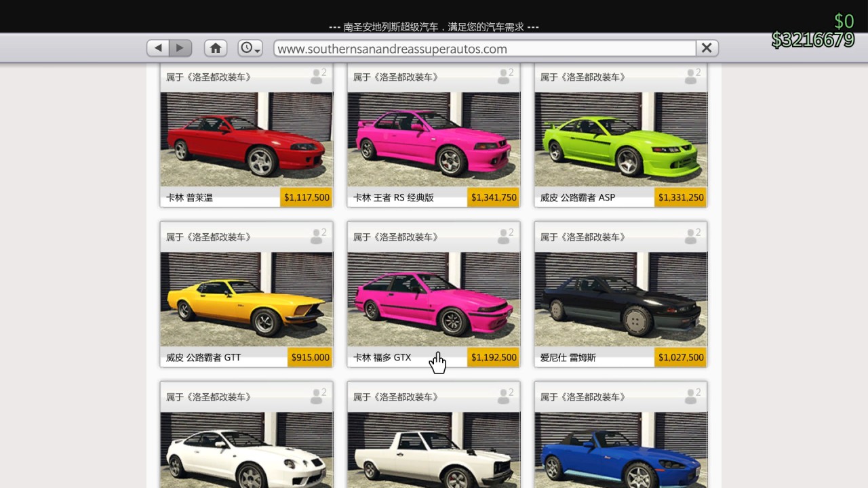Select the $1,331,250 price tag

[681, 197]
